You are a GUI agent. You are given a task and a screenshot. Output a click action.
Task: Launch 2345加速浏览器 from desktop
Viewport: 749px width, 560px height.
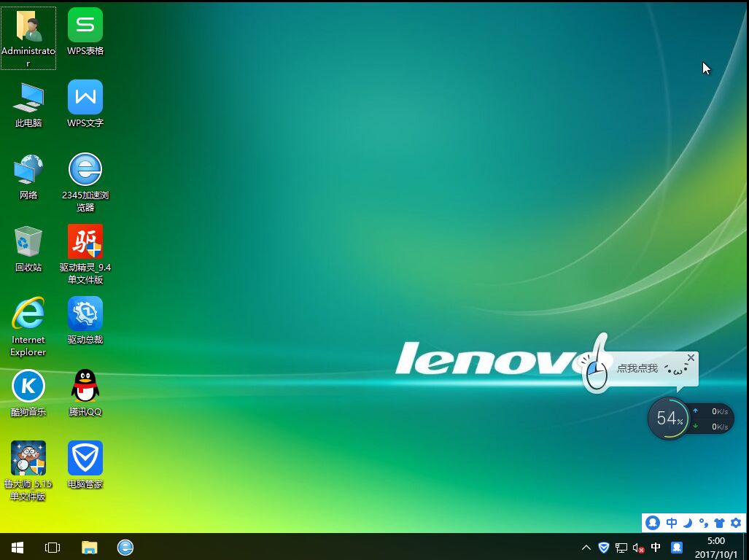(x=85, y=182)
